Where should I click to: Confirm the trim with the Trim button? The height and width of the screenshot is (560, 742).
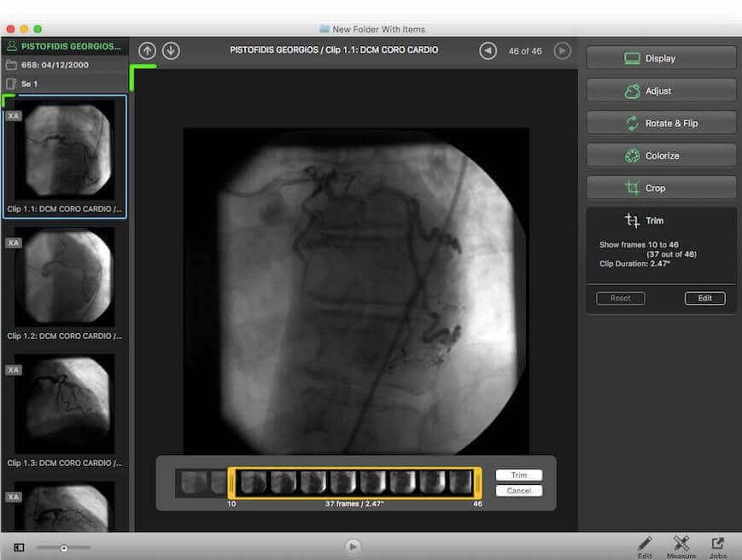click(518, 475)
